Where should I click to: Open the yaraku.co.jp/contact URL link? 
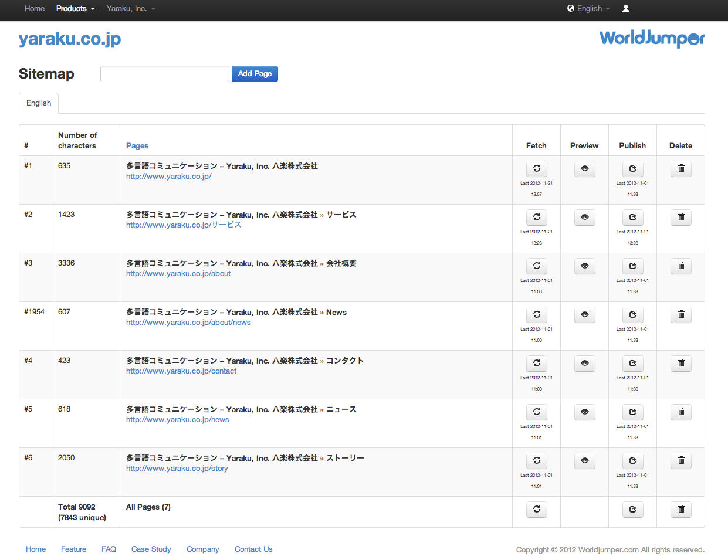coord(181,371)
